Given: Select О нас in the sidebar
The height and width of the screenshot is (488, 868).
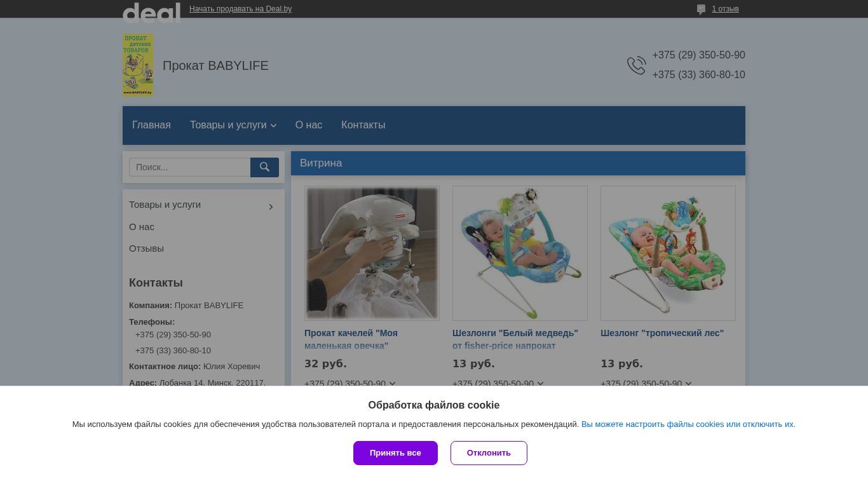Looking at the screenshot, I should coord(142,227).
